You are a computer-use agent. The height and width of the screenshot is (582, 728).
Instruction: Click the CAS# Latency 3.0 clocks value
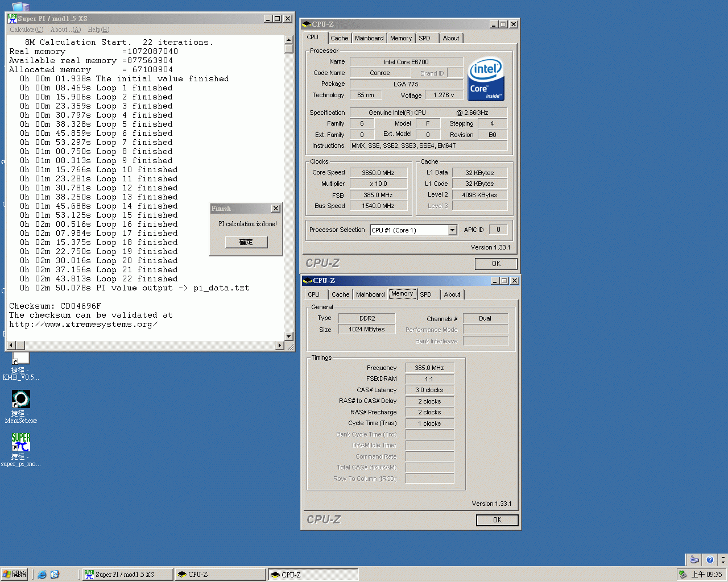pyautogui.click(x=429, y=390)
